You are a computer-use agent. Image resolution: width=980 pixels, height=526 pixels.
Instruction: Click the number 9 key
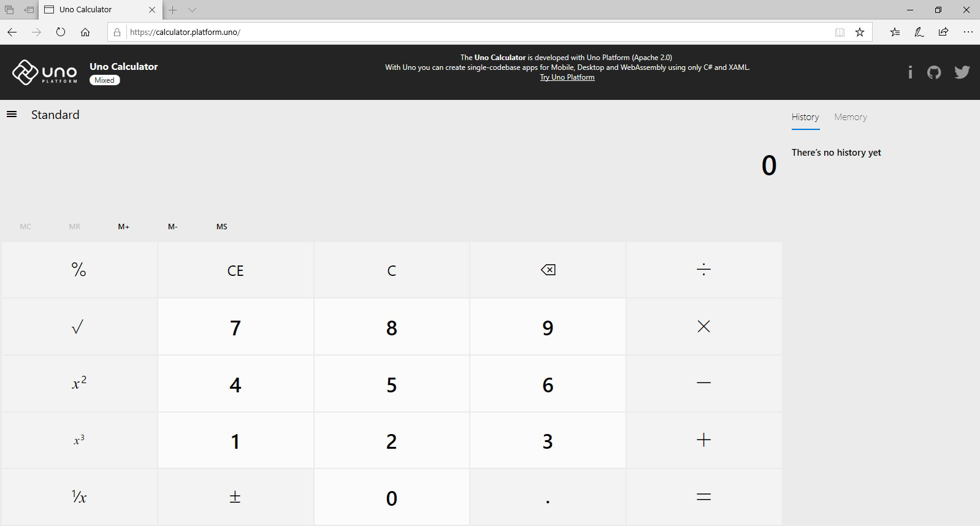(x=548, y=327)
